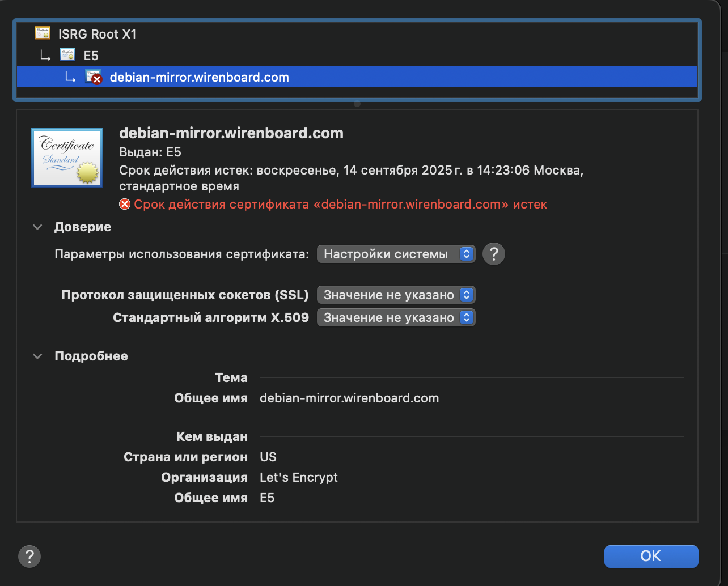This screenshot has width=728, height=586.
Task: Click the ISRG Root X1 certificate icon
Action: 43,33
